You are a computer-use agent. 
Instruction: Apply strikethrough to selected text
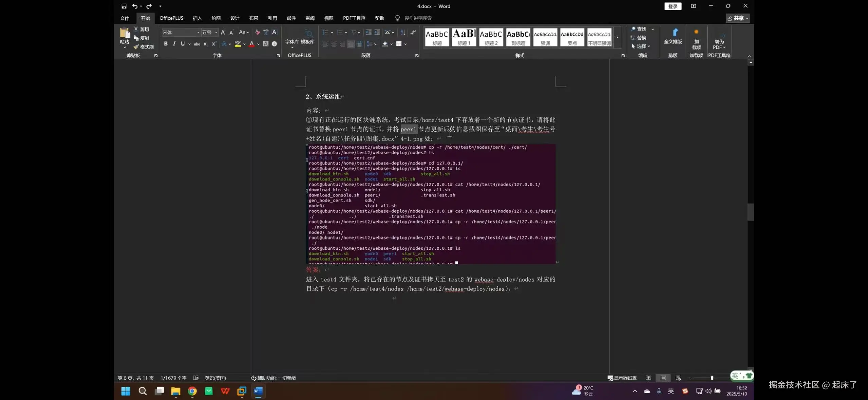(197, 44)
